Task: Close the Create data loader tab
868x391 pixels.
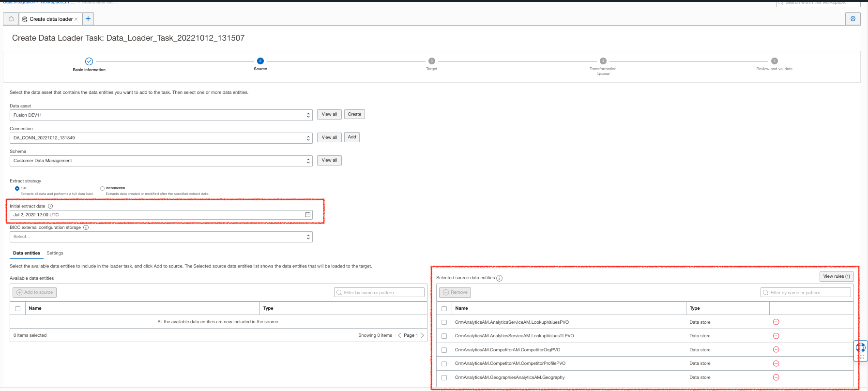Action: [76, 19]
